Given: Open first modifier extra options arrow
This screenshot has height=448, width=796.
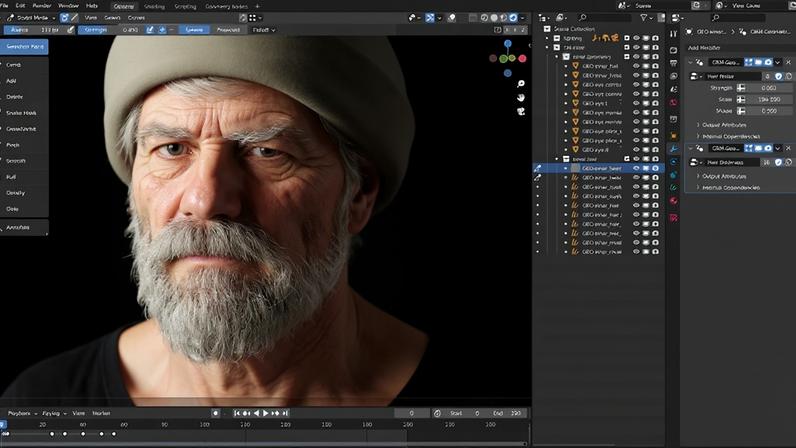Looking at the screenshot, I should pos(778,62).
